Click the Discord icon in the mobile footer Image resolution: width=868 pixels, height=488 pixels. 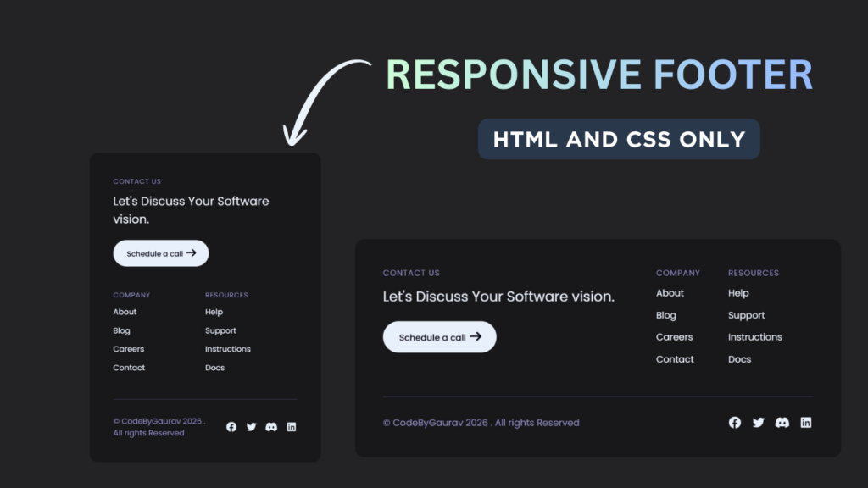click(x=271, y=427)
